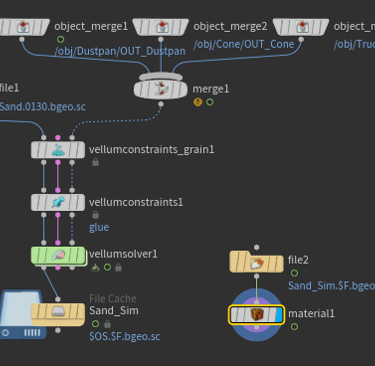Select the Sand_Sim file cache node icon
Image resolution: width=375 pixels, height=366 pixels.
(x=58, y=311)
